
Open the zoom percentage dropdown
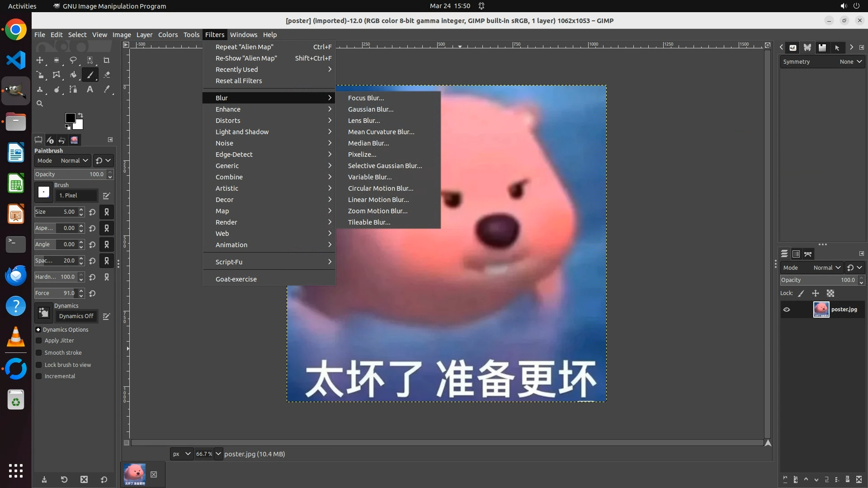218,454
